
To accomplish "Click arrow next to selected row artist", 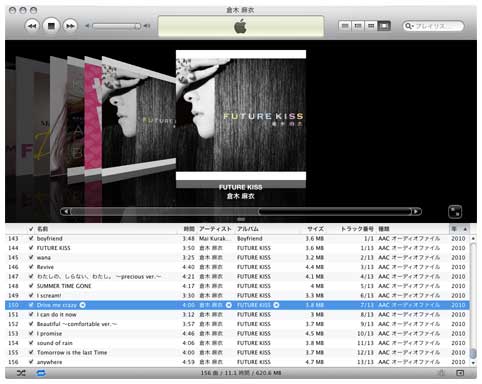I will pos(229,305).
